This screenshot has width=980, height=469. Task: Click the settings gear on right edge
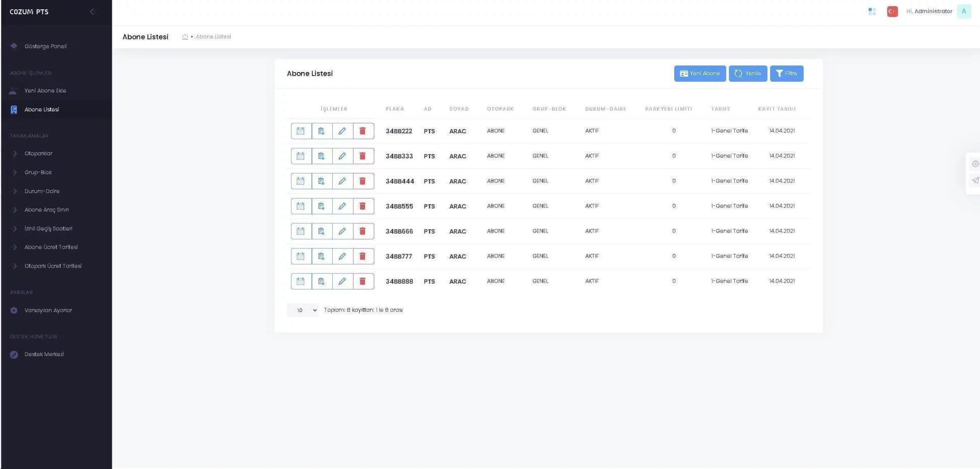[975, 164]
